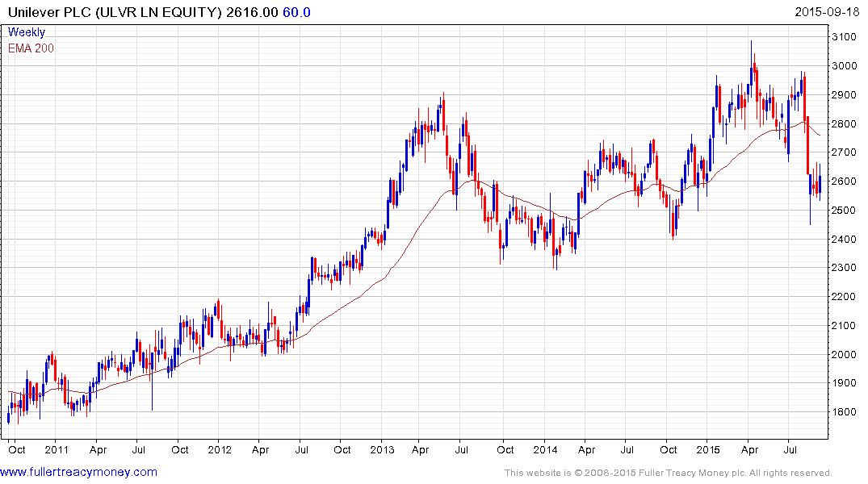Click the long-wick August 2015 candle reaching 2450
Screen dimensions: 868x484
point(811,199)
